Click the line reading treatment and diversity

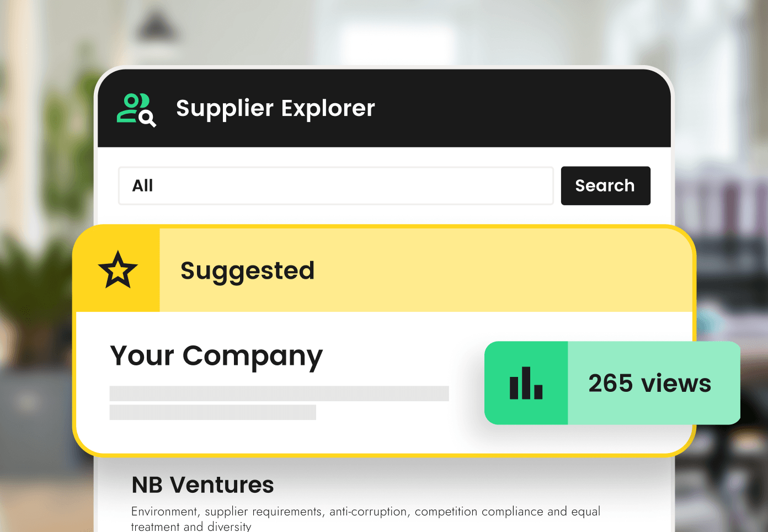191,526
